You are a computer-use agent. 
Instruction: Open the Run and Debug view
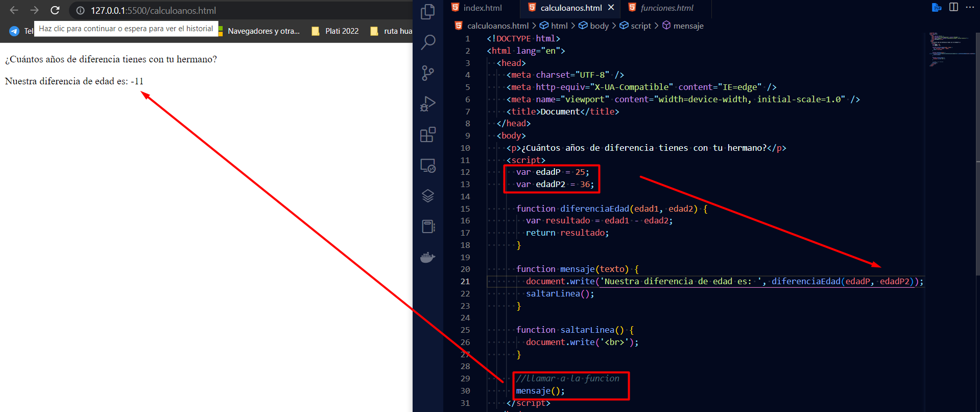[x=428, y=104]
